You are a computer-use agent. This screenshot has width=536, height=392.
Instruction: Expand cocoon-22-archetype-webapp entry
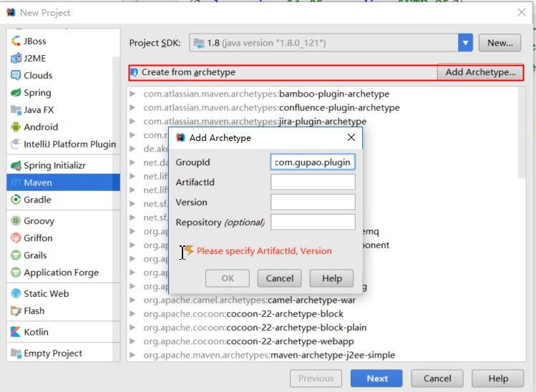[x=132, y=341]
